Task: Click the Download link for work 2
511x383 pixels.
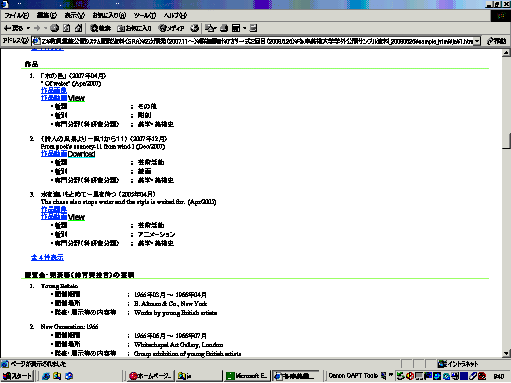Action: 81,154
